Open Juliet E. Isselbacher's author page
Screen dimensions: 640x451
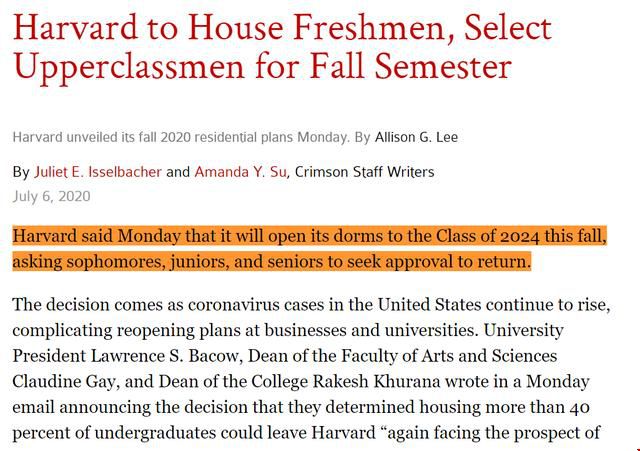[x=98, y=172]
